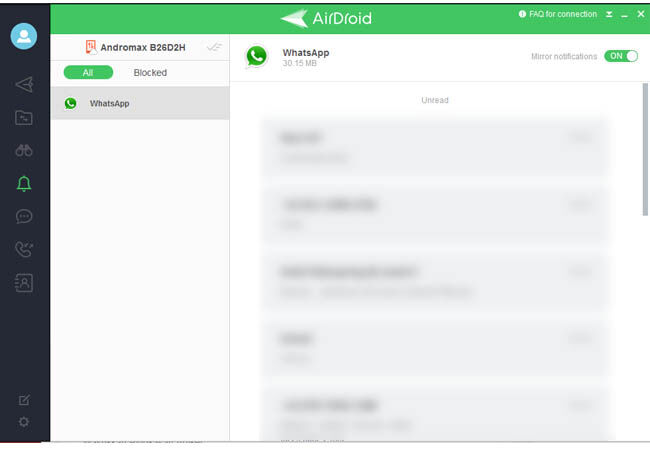The width and height of the screenshot is (650, 450).
Task: Click the WhatsApp title in header
Action: (306, 53)
